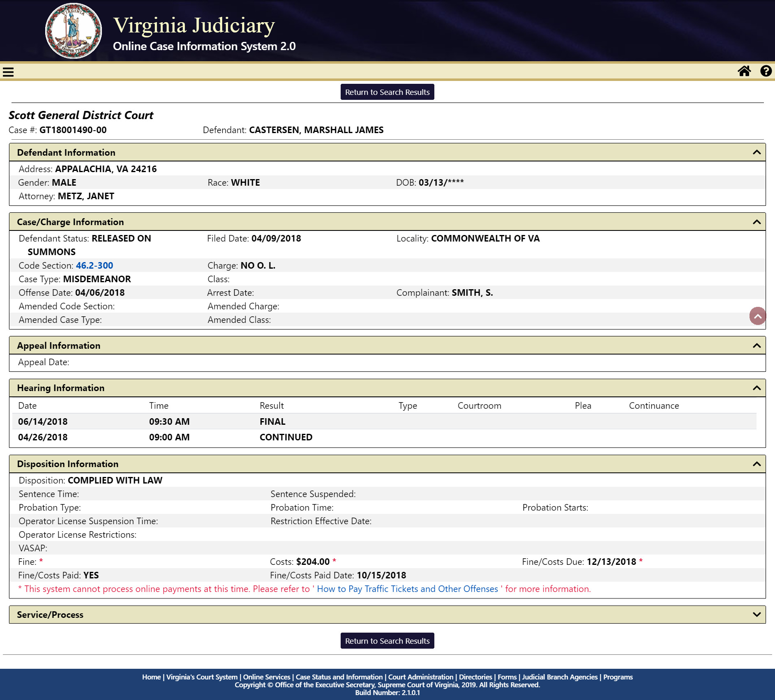Click complainant SMITH, S.

[x=473, y=292]
